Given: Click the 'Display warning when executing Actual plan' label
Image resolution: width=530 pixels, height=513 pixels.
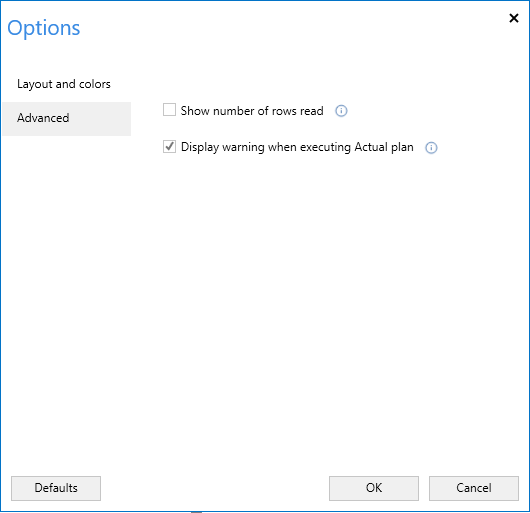Looking at the screenshot, I should 297,147.
